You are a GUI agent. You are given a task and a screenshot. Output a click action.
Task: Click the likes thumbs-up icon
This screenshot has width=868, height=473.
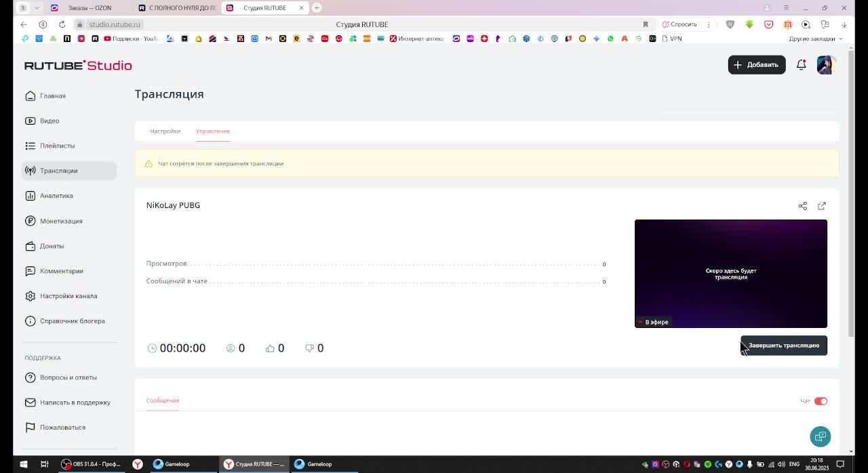click(x=270, y=348)
